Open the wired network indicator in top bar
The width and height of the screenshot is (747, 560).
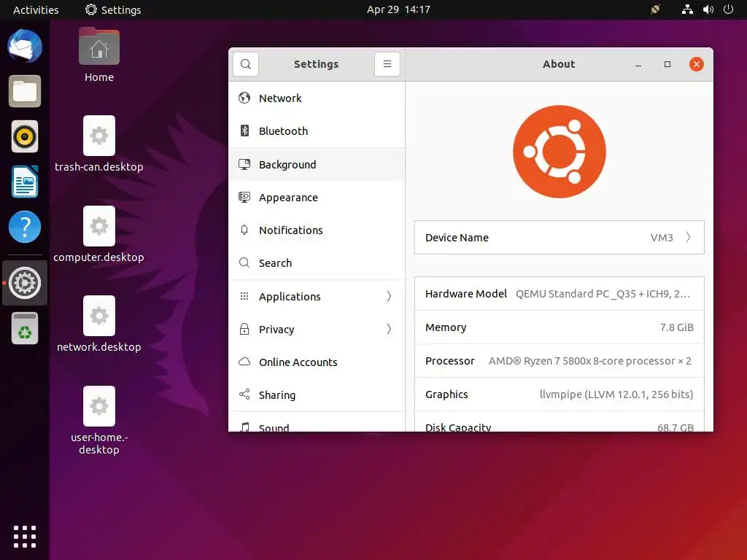click(x=687, y=9)
